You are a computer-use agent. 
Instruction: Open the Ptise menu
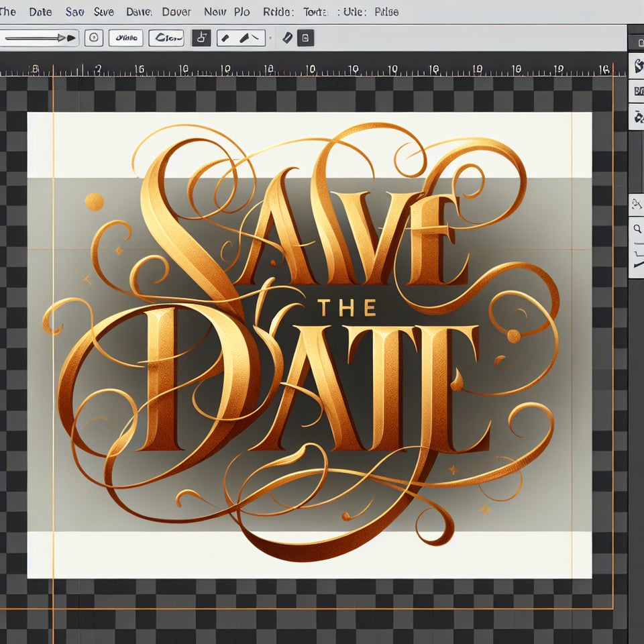pos(386,12)
